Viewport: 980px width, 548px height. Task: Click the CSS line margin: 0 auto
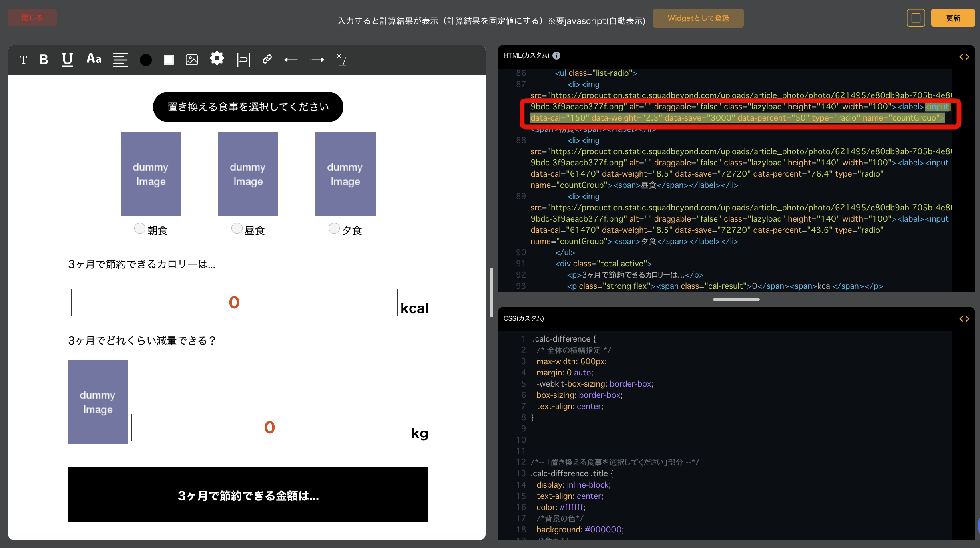565,373
